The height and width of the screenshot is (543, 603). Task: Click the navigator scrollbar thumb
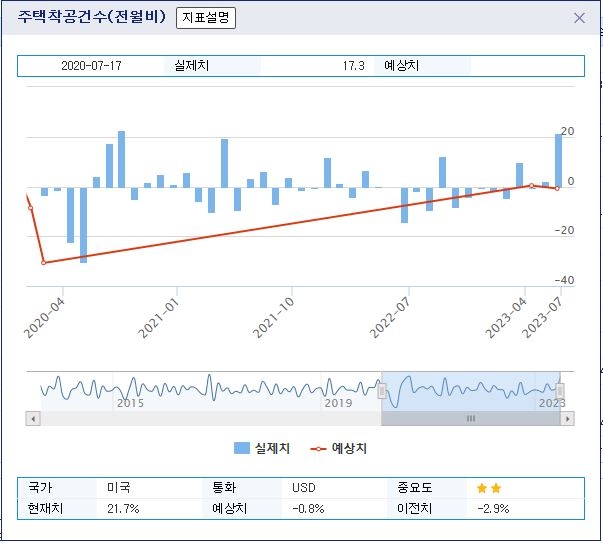(x=471, y=418)
